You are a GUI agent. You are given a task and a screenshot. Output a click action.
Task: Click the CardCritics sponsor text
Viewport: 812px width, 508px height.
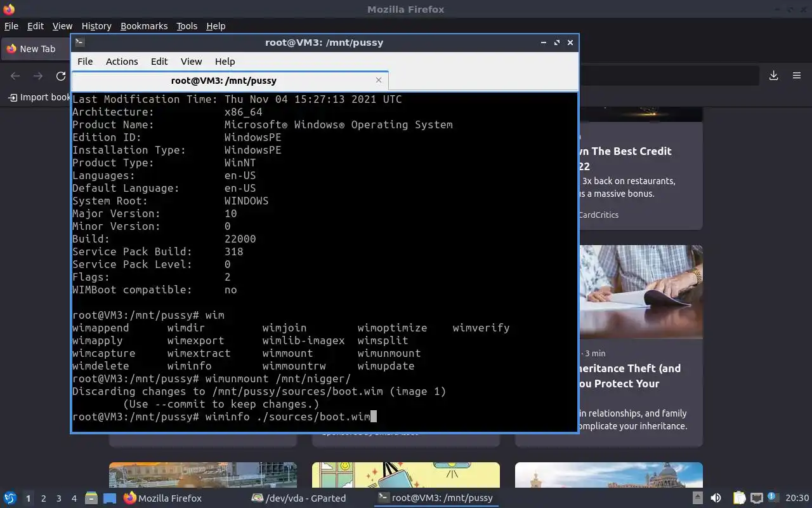[x=598, y=215]
